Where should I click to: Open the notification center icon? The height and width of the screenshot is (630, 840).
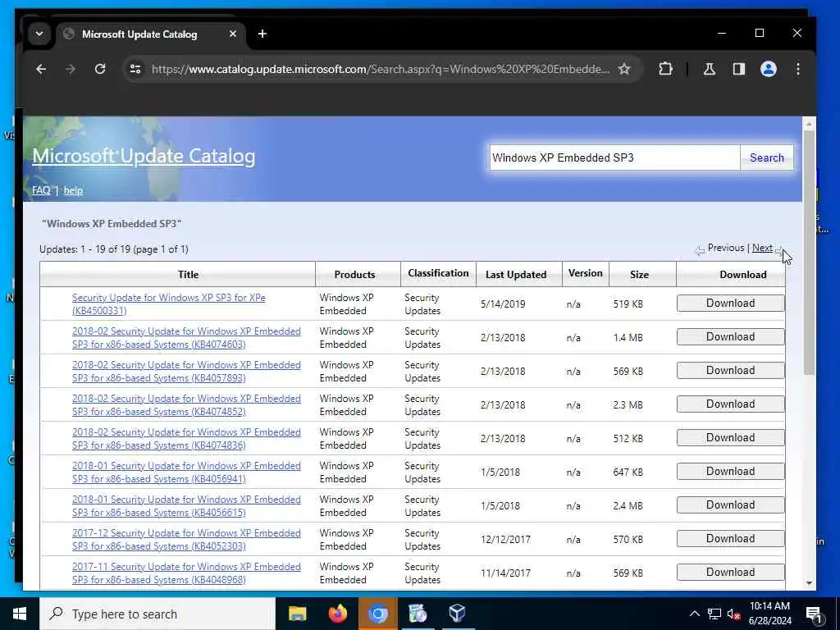[x=814, y=614]
